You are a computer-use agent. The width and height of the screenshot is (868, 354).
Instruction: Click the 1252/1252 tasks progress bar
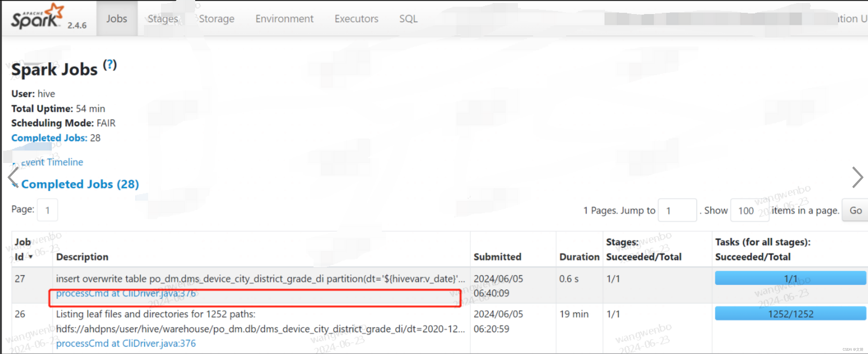click(x=790, y=314)
